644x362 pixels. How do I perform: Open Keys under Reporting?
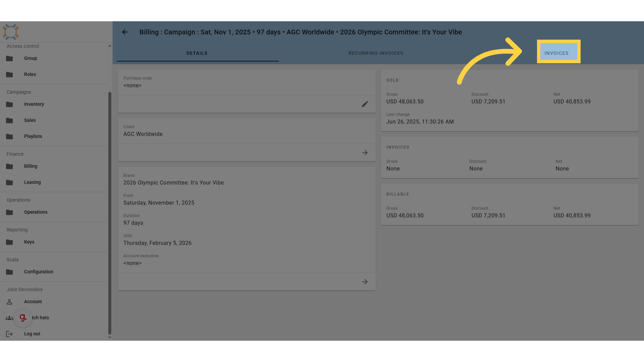[x=29, y=242]
